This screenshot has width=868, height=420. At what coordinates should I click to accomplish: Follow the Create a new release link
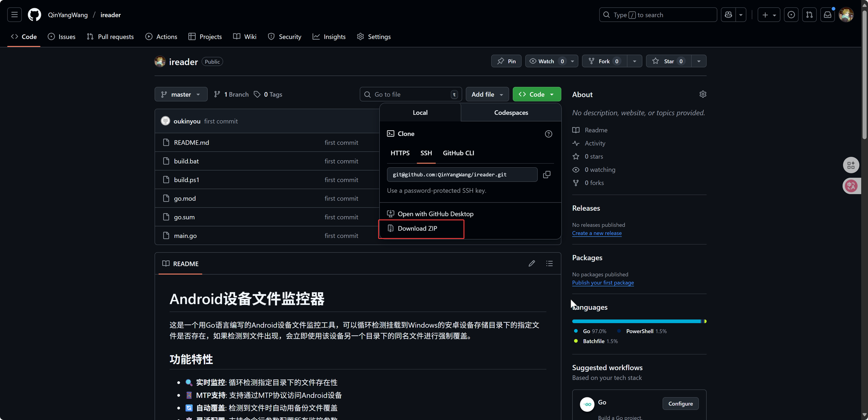point(597,233)
